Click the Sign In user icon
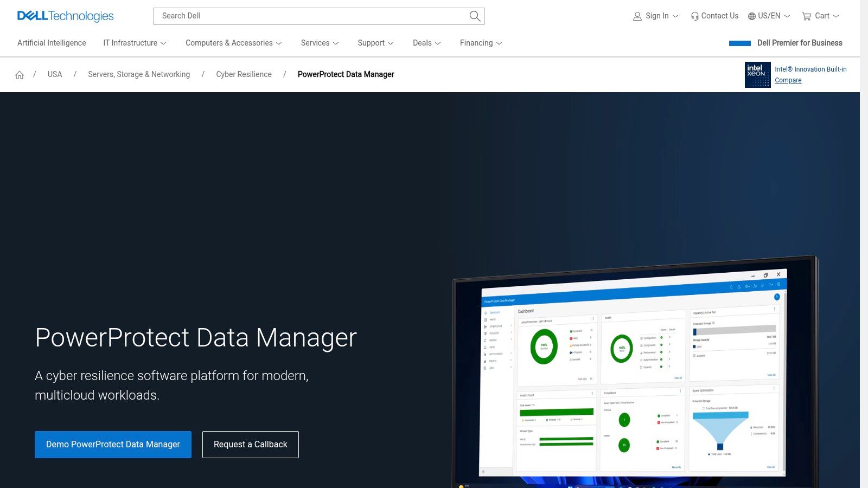868x488 pixels. click(x=637, y=16)
